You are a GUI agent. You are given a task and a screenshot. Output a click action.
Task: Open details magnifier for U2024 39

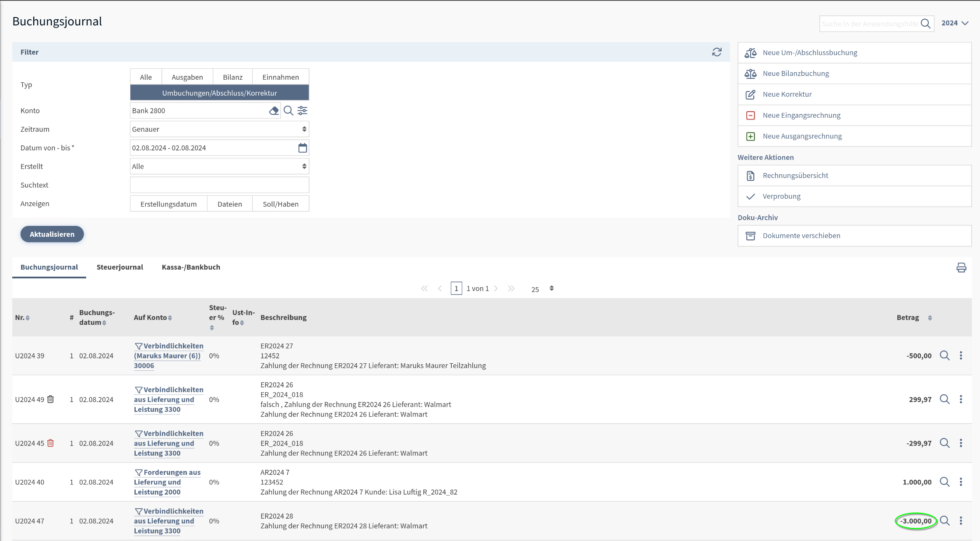945,355
